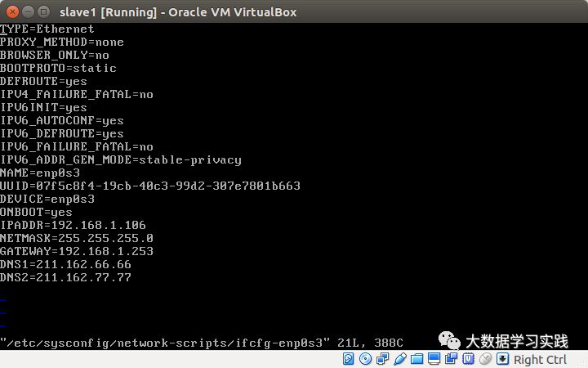Open the optical drive status icon
The height and width of the screenshot is (368, 588).
pos(365,359)
